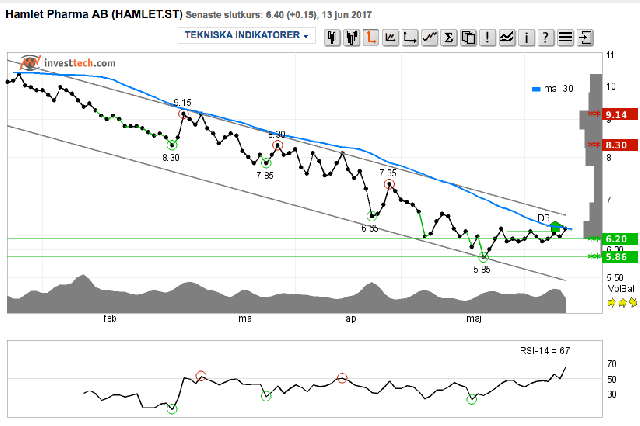640x426 pixels.
Task: Open the Tekniska Indikatorer dropdown
Action: coord(247,35)
